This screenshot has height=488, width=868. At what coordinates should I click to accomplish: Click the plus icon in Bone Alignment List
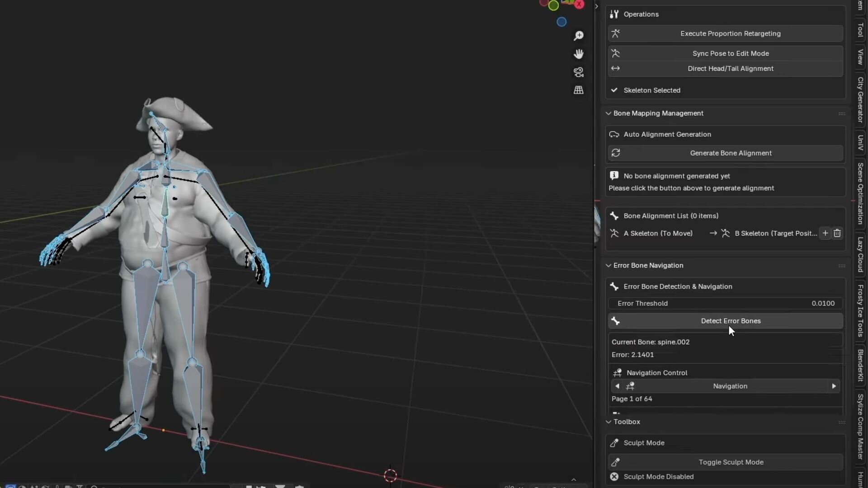[x=825, y=233]
